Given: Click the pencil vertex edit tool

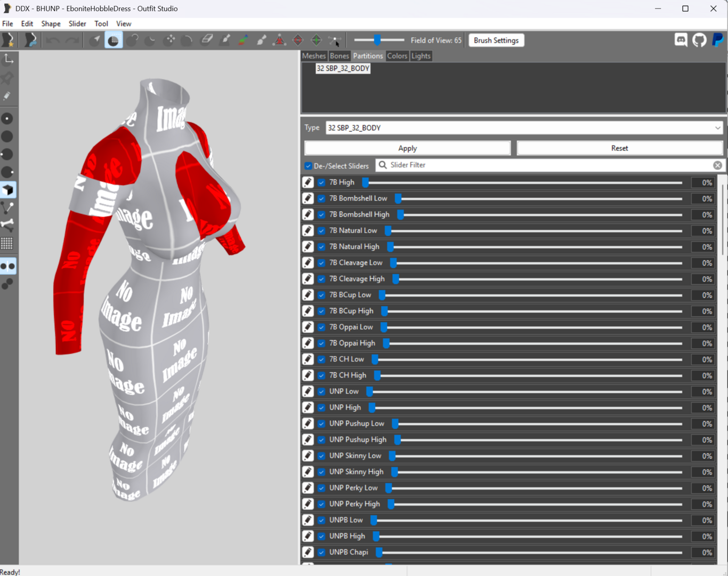Looking at the screenshot, I should [7, 97].
